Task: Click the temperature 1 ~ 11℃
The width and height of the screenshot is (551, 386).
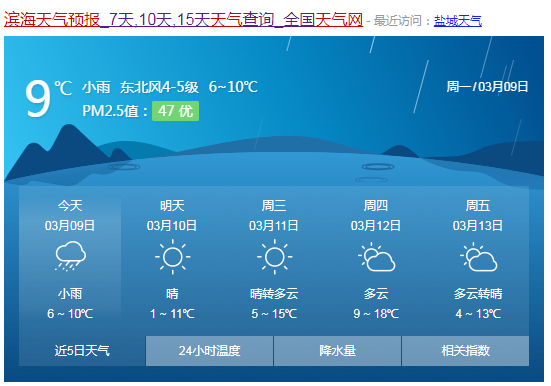Action: pos(172,314)
